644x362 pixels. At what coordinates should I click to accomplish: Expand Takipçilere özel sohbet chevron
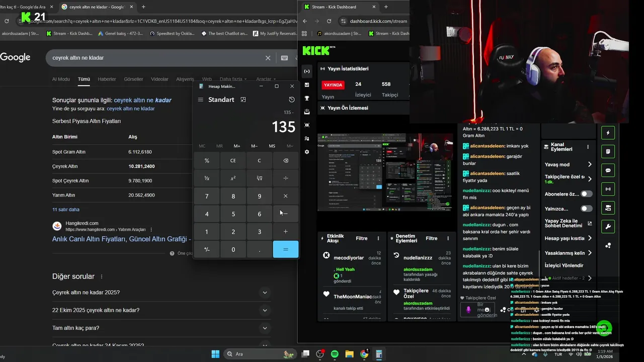click(x=590, y=179)
